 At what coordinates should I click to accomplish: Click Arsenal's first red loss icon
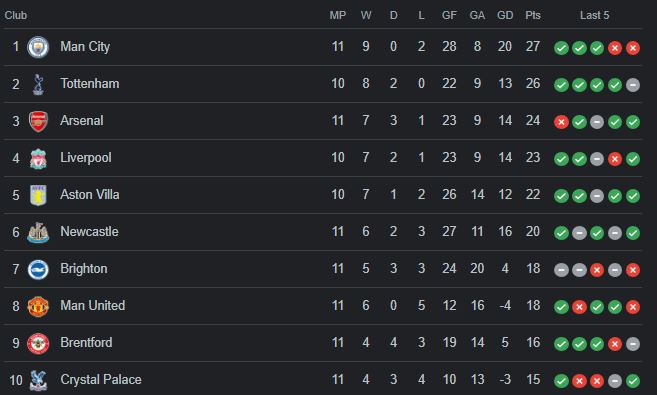[x=561, y=122]
